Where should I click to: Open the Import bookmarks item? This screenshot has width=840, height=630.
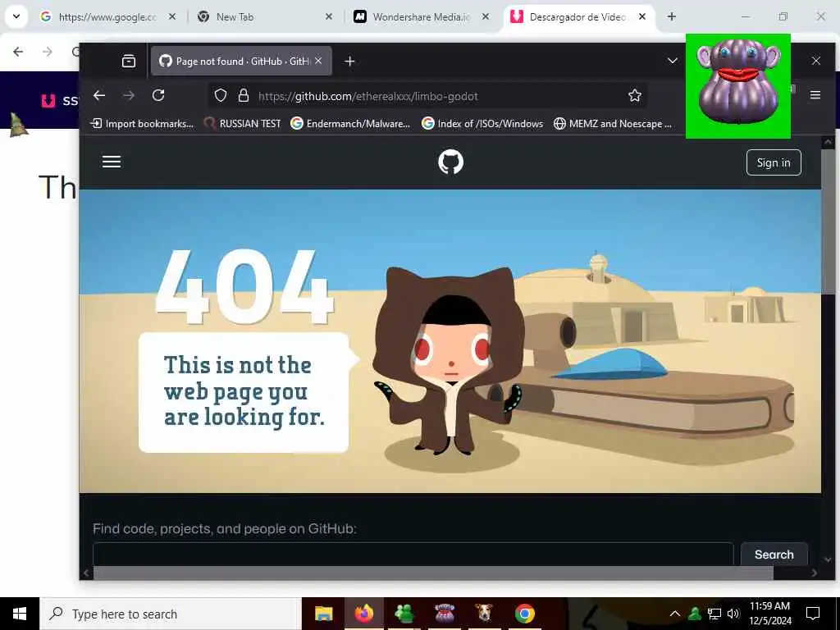[x=143, y=123]
